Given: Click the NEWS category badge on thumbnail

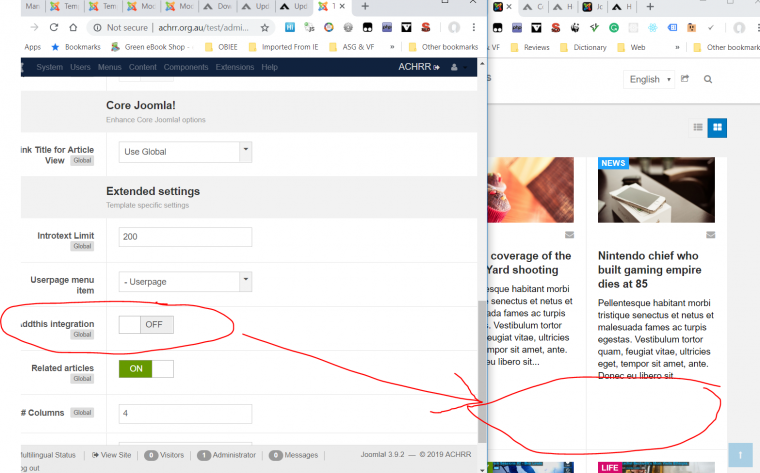Looking at the screenshot, I should click(x=613, y=163).
